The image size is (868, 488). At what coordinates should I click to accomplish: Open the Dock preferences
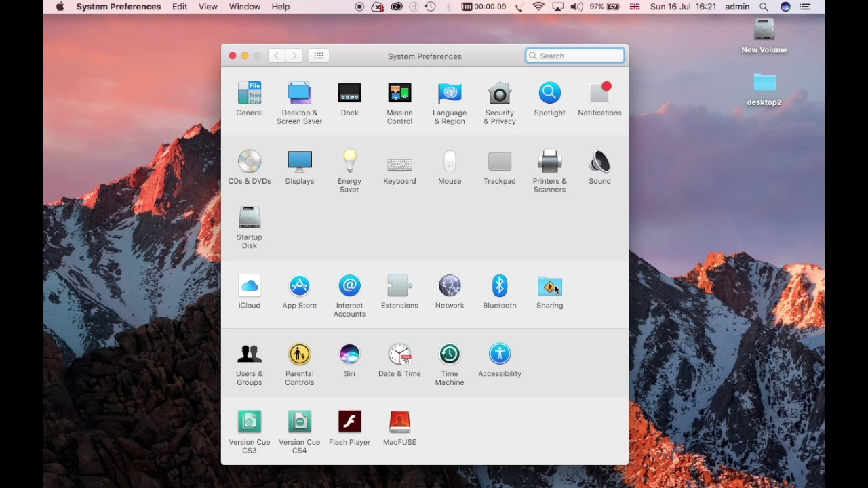[349, 99]
